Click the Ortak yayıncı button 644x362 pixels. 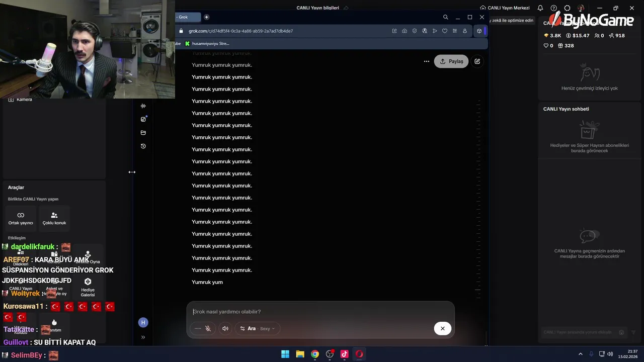pos(21,218)
